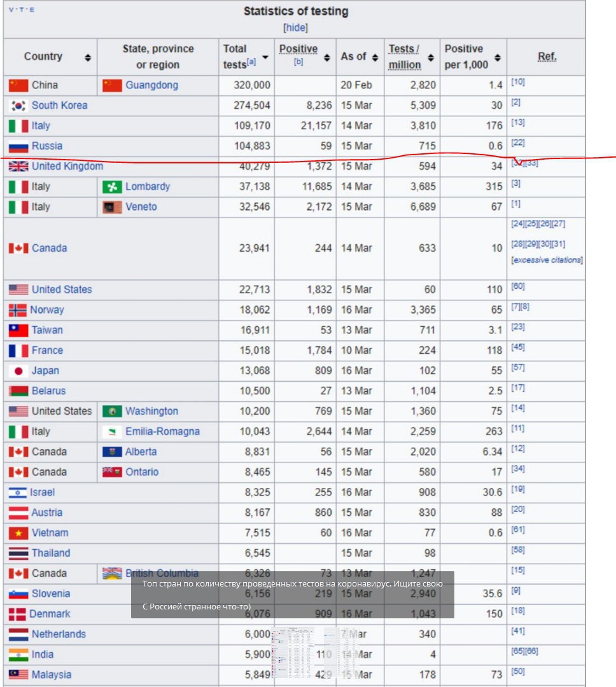The width and height of the screenshot is (616, 687).
Task: Open the Austria country link
Action: [47, 513]
